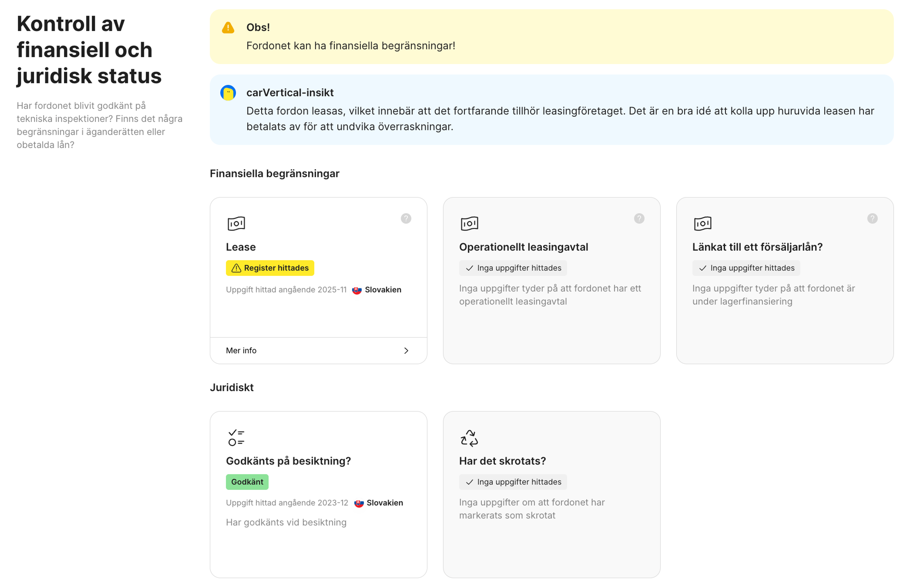Image resolution: width=912 pixels, height=588 pixels.
Task: Click the recycle icon on Har det skrotats card
Action: [x=469, y=438]
